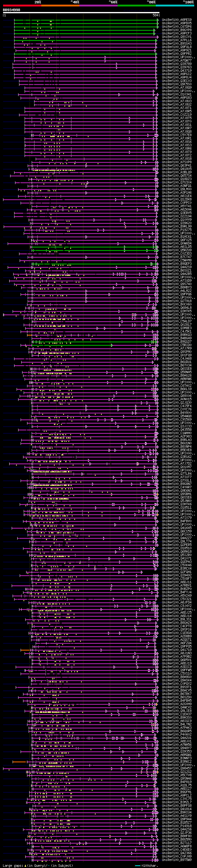The height and width of the screenshot is (868, 197).
Task: Click hit label UniRef100_C5Y7E8
Action: tap(177, 135)
